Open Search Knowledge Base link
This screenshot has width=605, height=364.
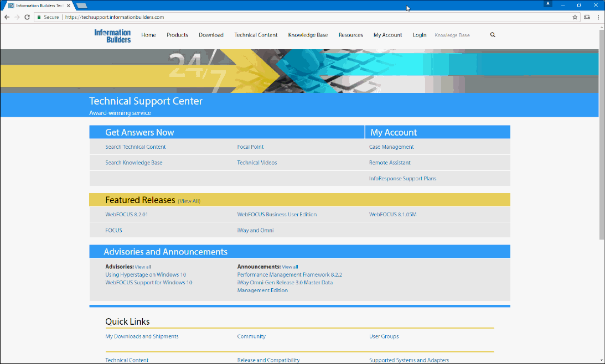click(x=134, y=163)
